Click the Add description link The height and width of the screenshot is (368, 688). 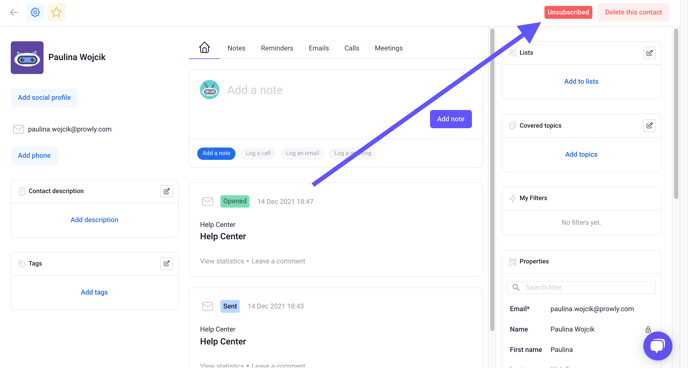tap(94, 220)
